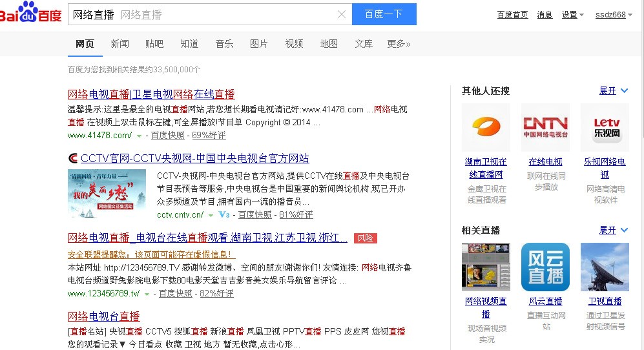This screenshot has height=350, width=644.
Task: Switch to the 视频 tab
Action: point(294,43)
